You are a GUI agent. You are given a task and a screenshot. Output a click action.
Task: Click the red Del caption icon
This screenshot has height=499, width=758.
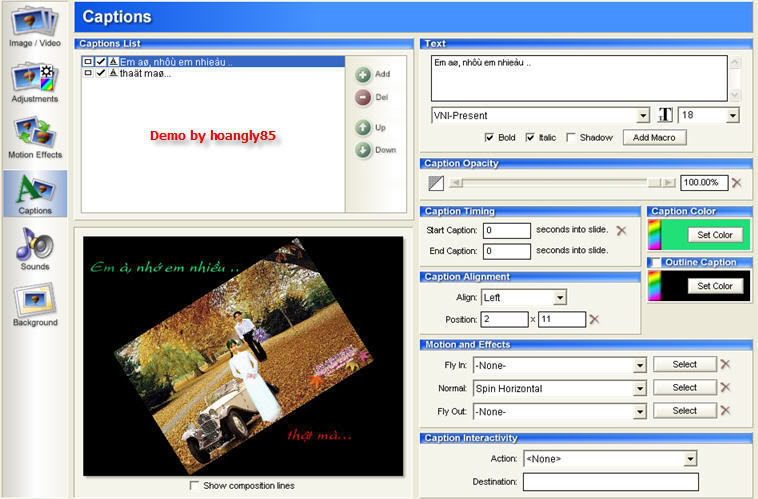click(x=363, y=98)
